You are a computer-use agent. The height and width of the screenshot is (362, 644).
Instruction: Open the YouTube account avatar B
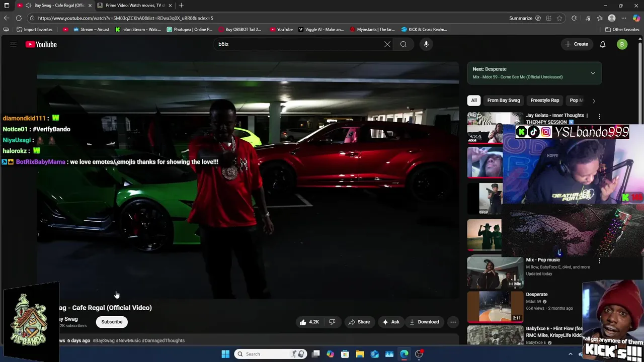pyautogui.click(x=622, y=44)
